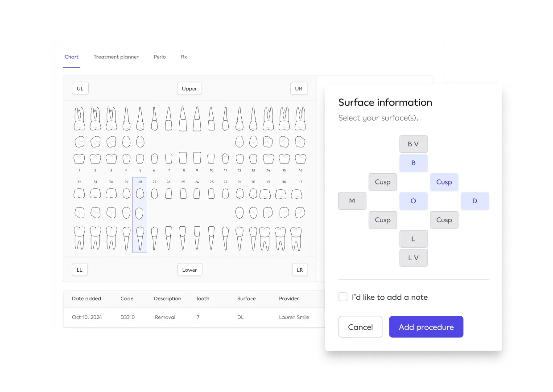553x392 pixels.
Task: Enable "I'd like to add a note" checkbox
Action: click(x=343, y=297)
